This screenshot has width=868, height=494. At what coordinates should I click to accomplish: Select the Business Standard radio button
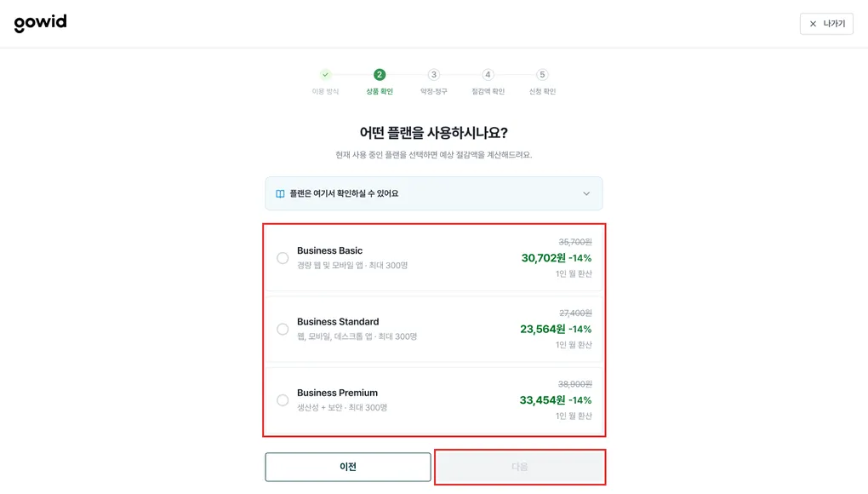click(x=283, y=329)
